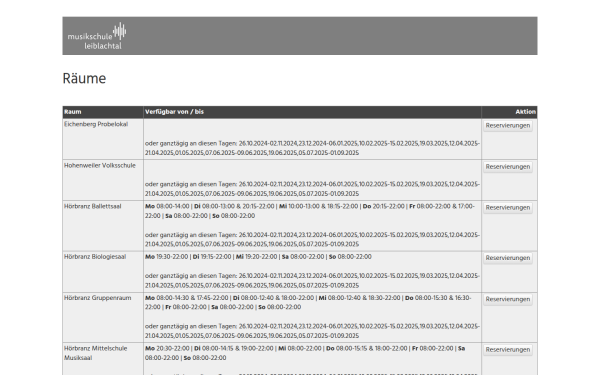
Task: Select the 'Hörbranz Ballettsaal' room name
Action: tap(93, 207)
